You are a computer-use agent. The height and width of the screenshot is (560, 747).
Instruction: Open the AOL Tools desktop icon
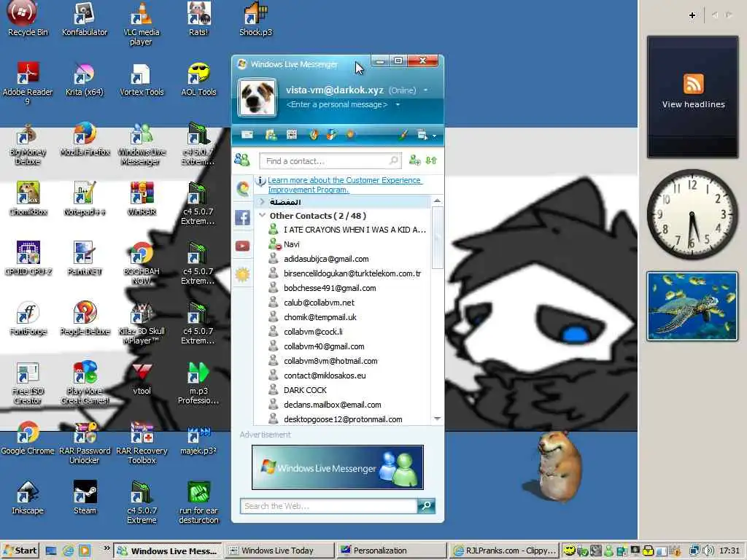click(198, 79)
